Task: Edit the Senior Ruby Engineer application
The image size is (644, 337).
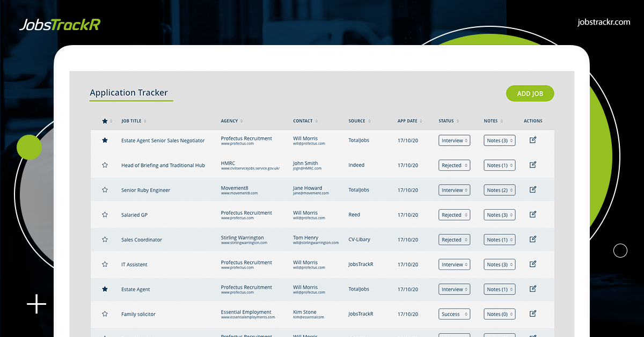Action: click(x=532, y=189)
